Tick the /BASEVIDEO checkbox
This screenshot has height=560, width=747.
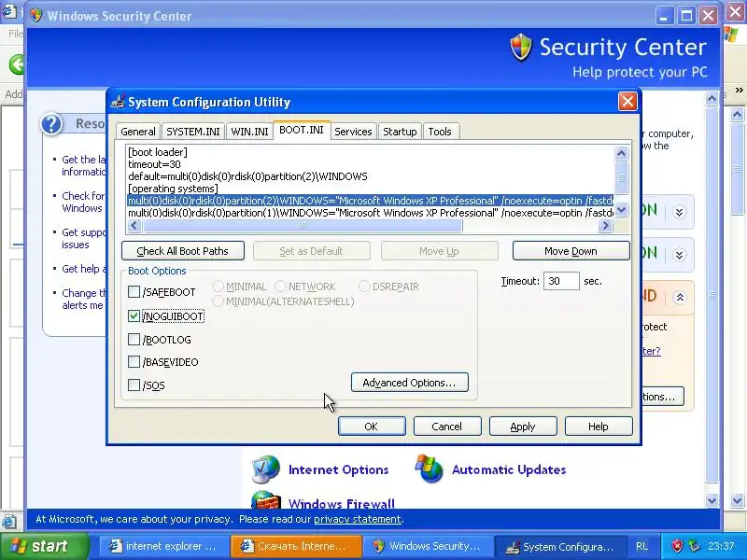pos(134,362)
